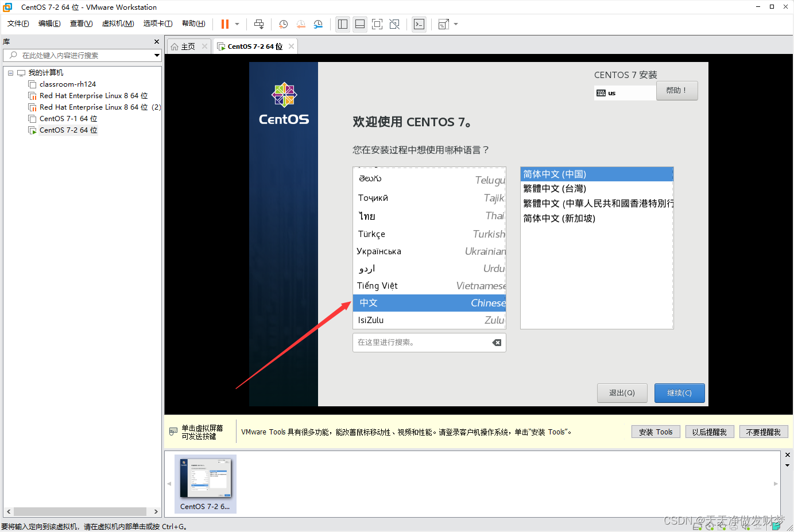The height and width of the screenshot is (532, 794).
Task: Close the library panel
Action: (157, 42)
